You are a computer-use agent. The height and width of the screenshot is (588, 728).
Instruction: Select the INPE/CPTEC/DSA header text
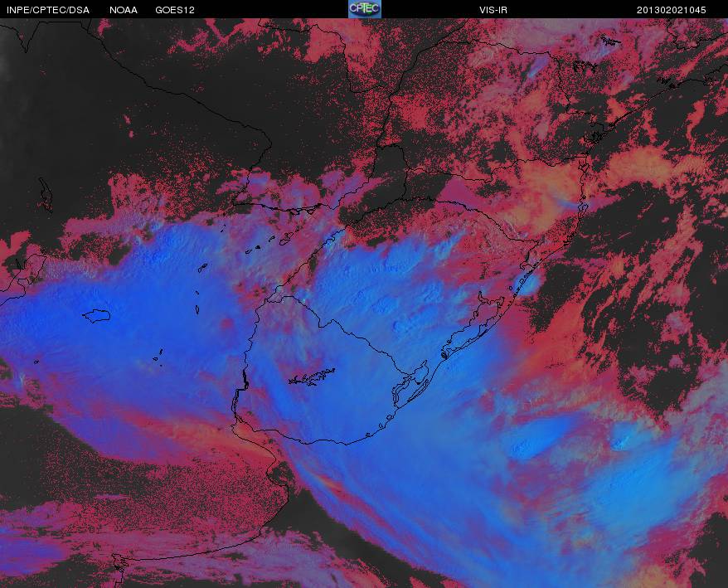click(x=48, y=10)
